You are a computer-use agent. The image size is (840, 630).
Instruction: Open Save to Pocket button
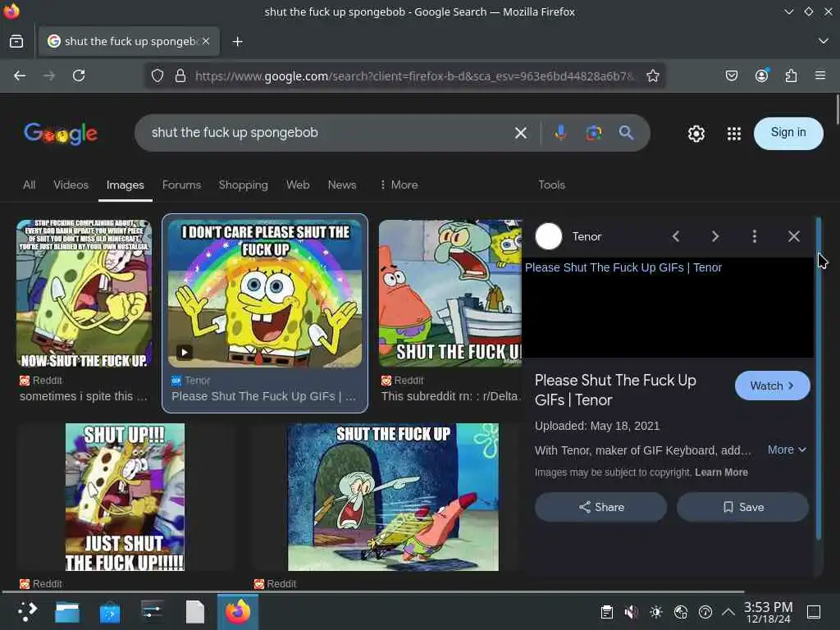[731, 75]
